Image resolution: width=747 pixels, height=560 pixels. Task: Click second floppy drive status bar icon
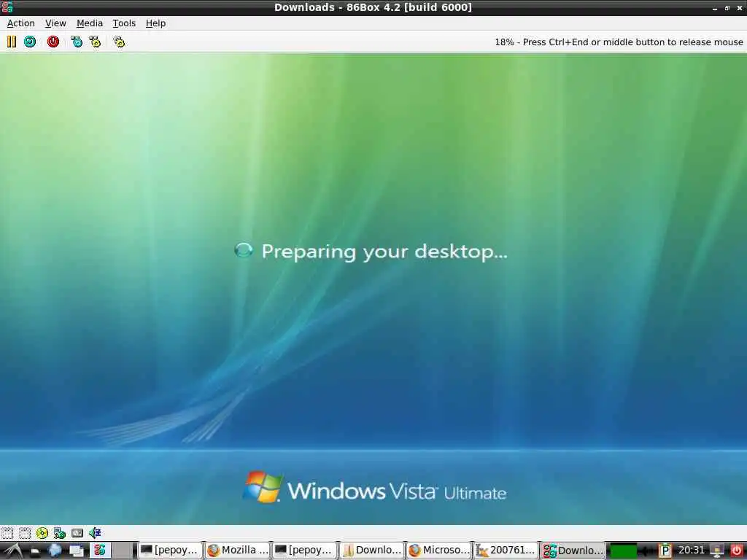coord(25,533)
